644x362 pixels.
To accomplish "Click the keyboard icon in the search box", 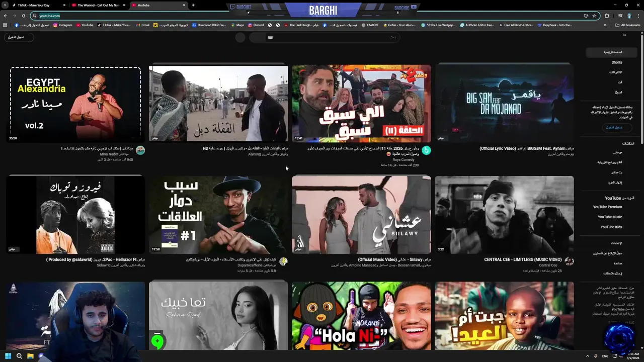I will click(270, 37).
